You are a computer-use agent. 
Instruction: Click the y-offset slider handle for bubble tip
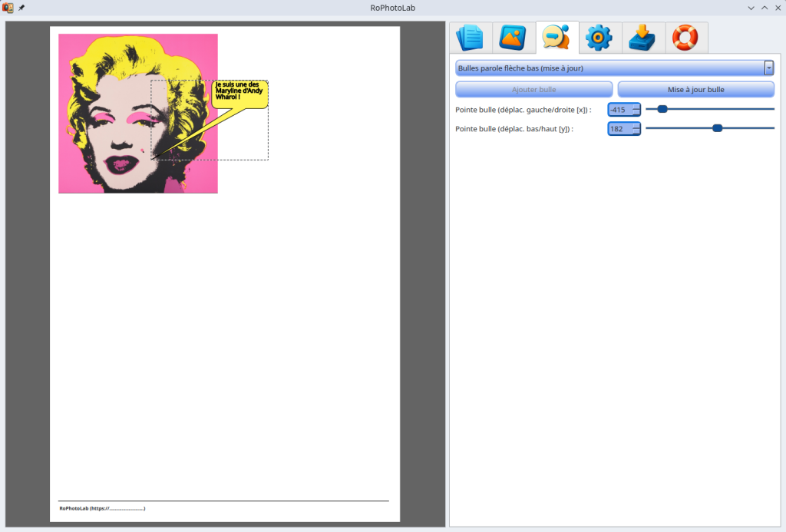pos(718,128)
